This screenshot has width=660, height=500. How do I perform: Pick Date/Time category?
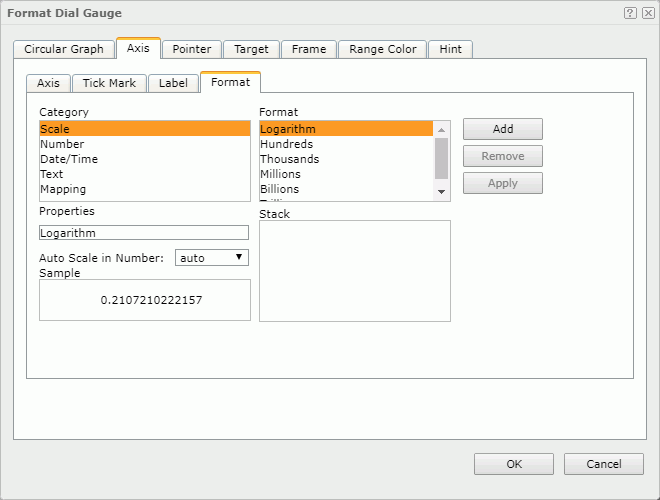(x=145, y=159)
